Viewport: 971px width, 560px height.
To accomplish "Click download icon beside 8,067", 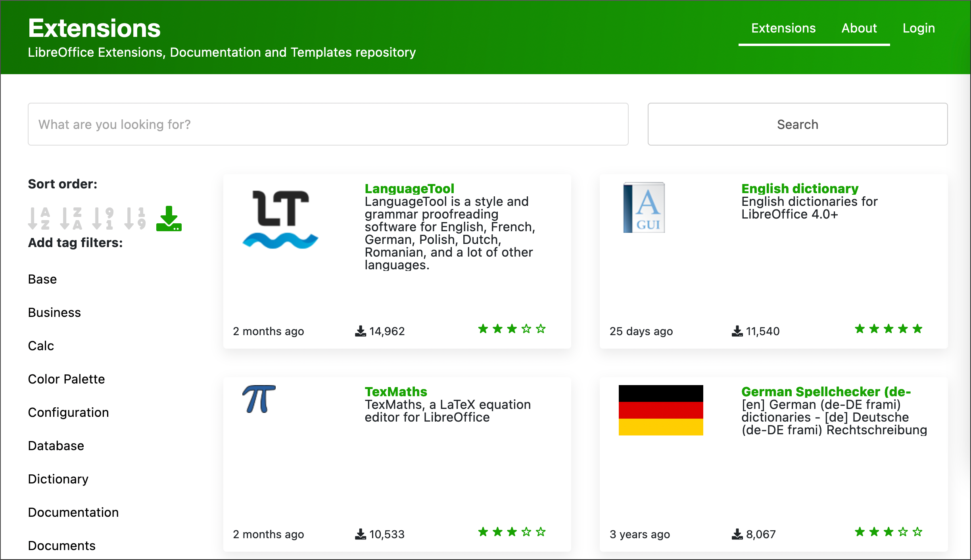I will pyautogui.click(x=737, y=534).
